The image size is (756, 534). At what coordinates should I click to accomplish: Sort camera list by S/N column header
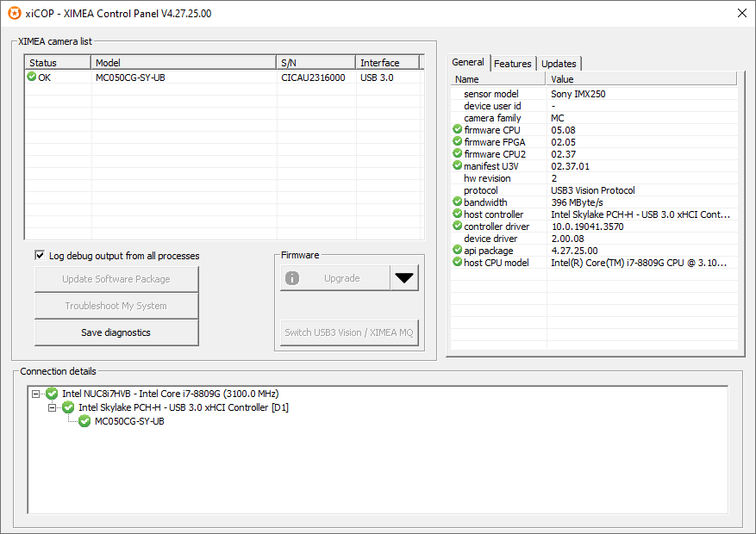tap(316, 63)
